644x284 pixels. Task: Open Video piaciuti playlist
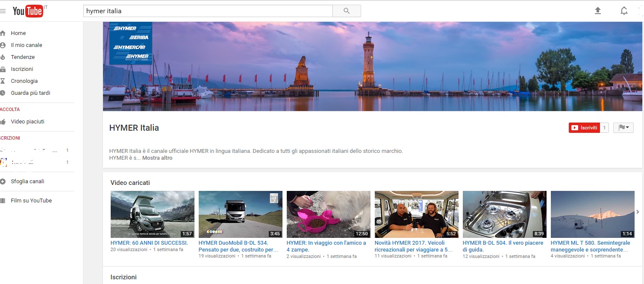pos(28,122)
